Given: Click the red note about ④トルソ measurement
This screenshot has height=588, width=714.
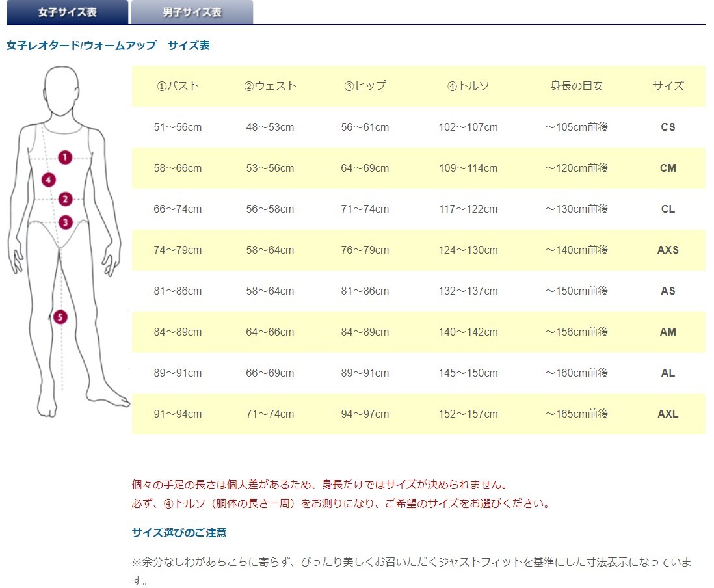Looking at the screenshot, I should [341, 503].
